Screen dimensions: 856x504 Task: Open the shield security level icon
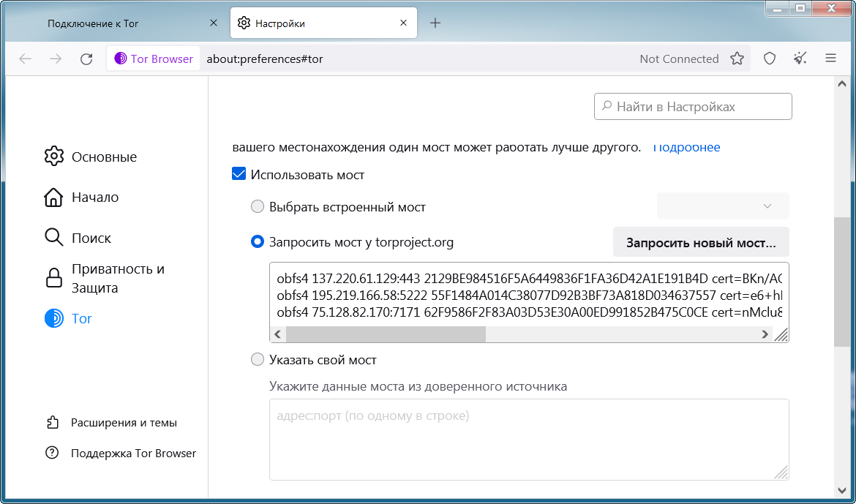click(769, 59)
